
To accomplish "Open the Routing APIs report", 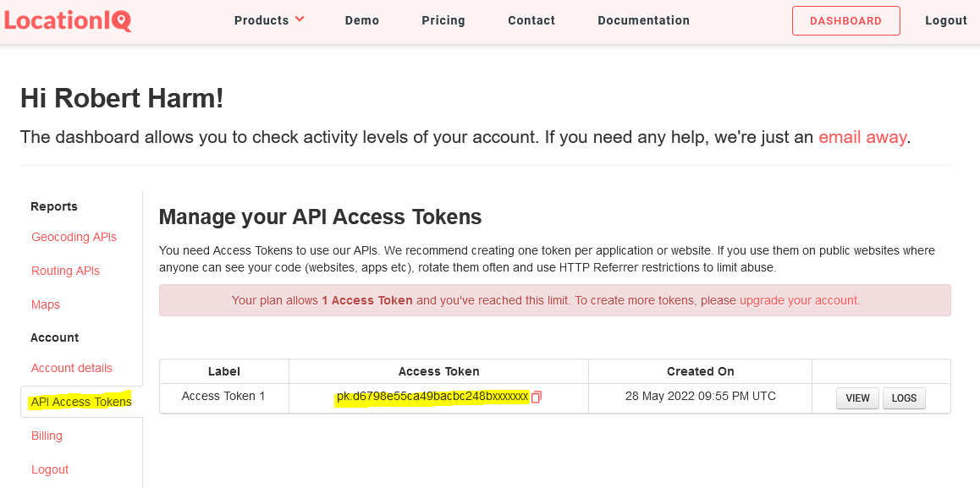I will click(x=66, y=271).
